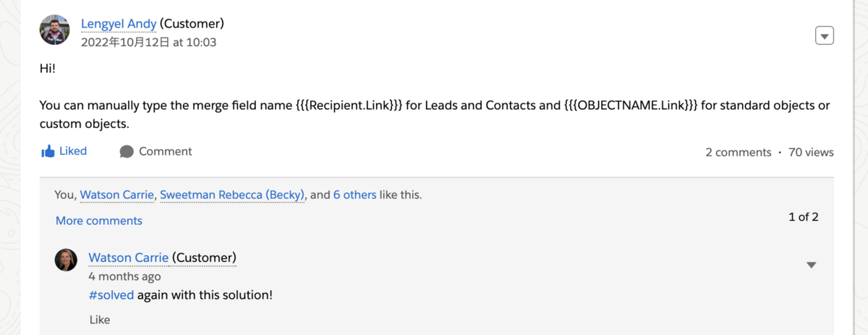
Task: Click the thumbs-up Liked icon
Action: click(48, 151)
